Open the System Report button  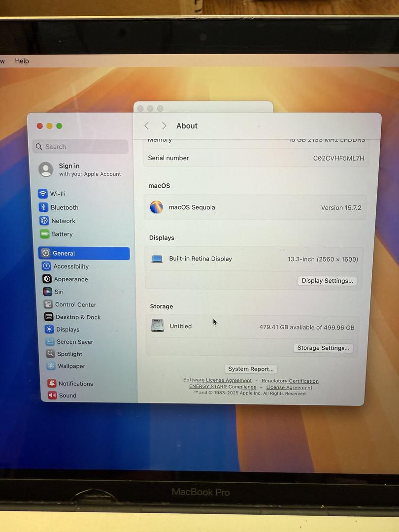point(251,369)
